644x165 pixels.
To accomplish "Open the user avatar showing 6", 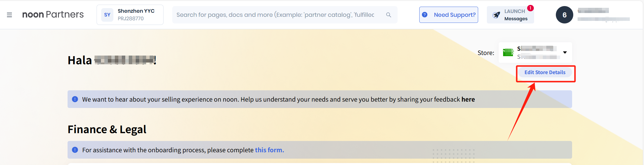I will 564,15.
